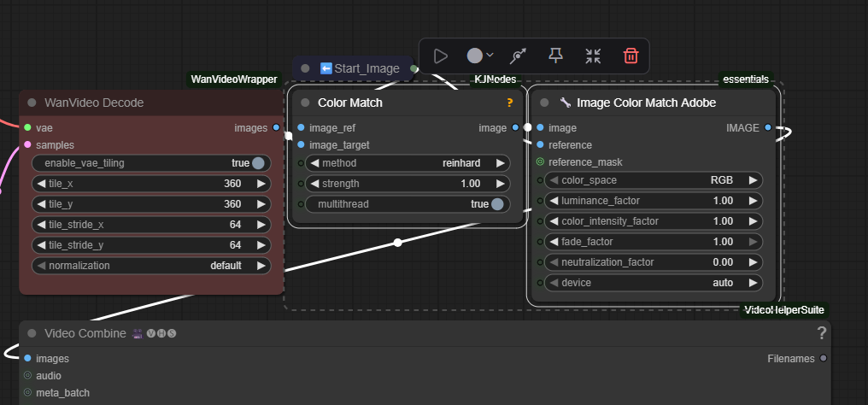Increase tile_y value

[x=261, y=204]
